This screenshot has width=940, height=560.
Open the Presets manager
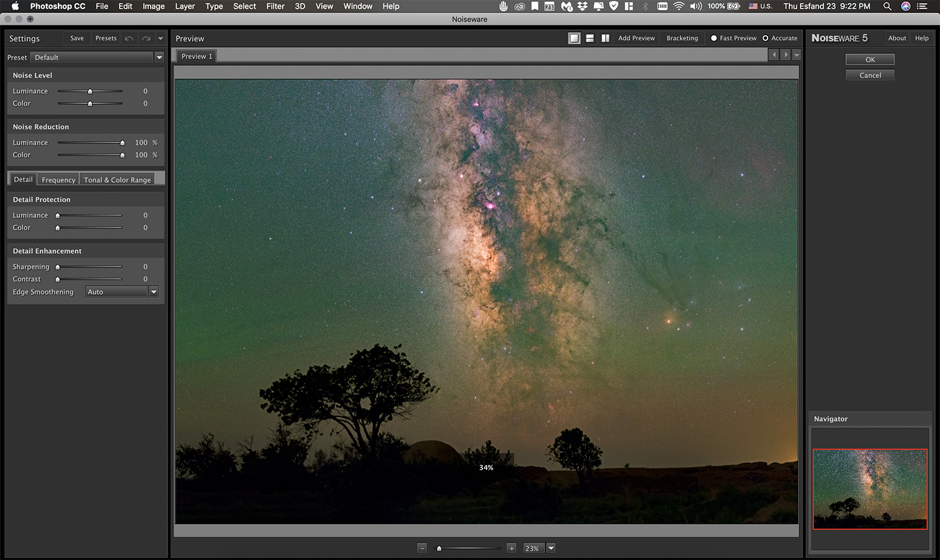106,39
